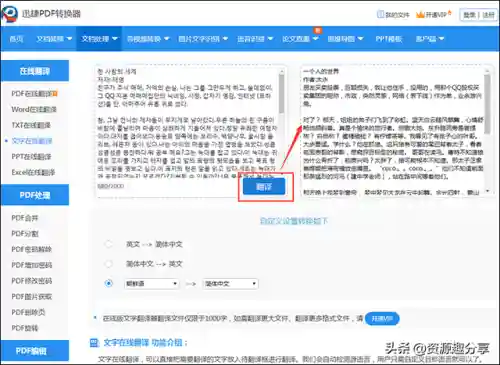The image size is (500, 365).
Task: Open PPT模板 in the navigation bar
Action: coord(389,39)
